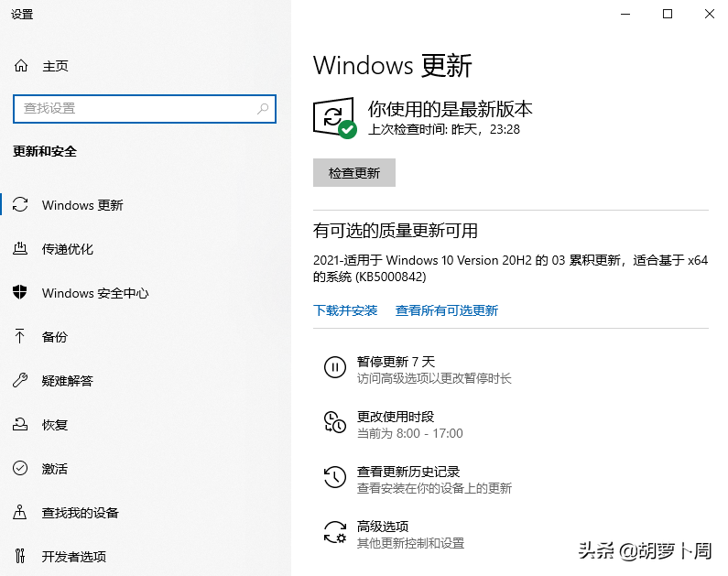Click the Home house icon
The width and height of the screenshot is (728, 576).
click(21, 66)
